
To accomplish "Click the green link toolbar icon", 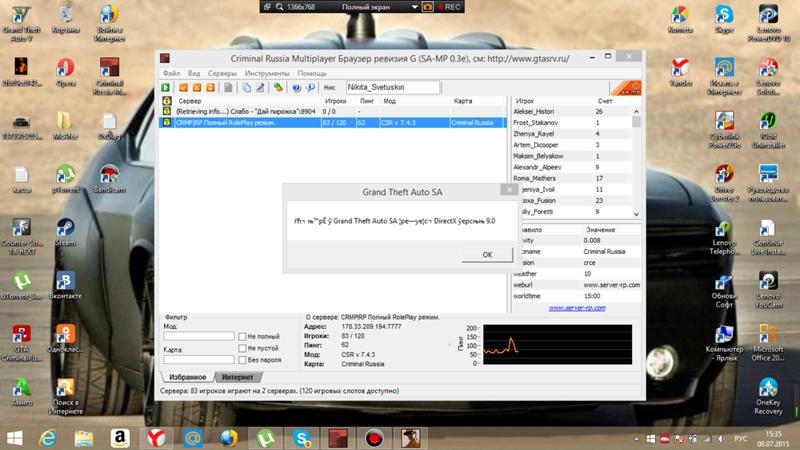I will pyautogui.click(x=278, y=88).
